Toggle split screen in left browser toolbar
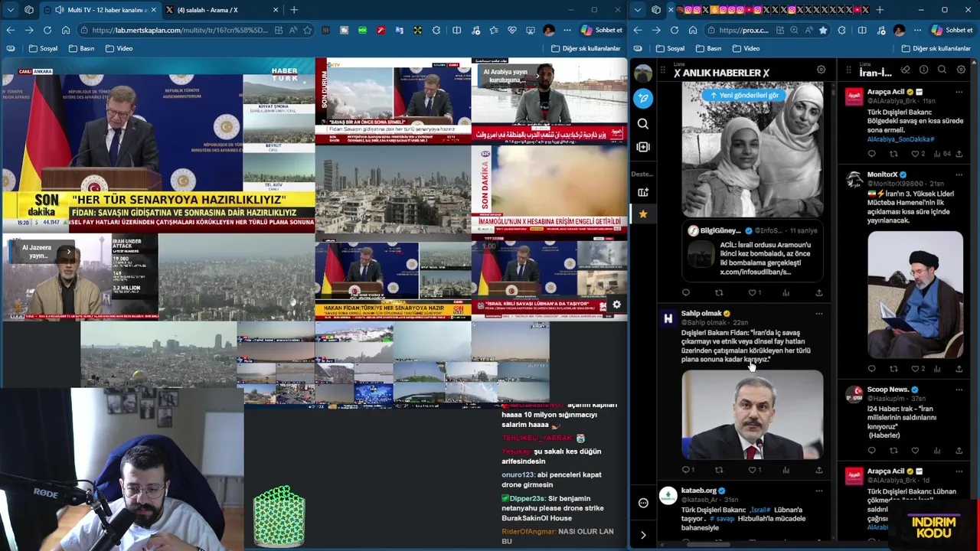Screen dimensions: 980x551 pos(456,30)
